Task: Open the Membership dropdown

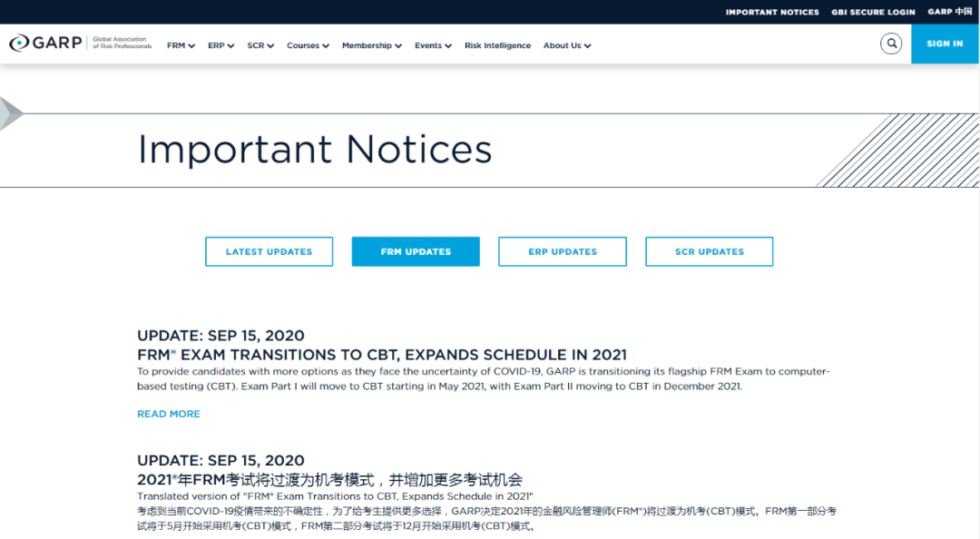Action: (371, 45)
